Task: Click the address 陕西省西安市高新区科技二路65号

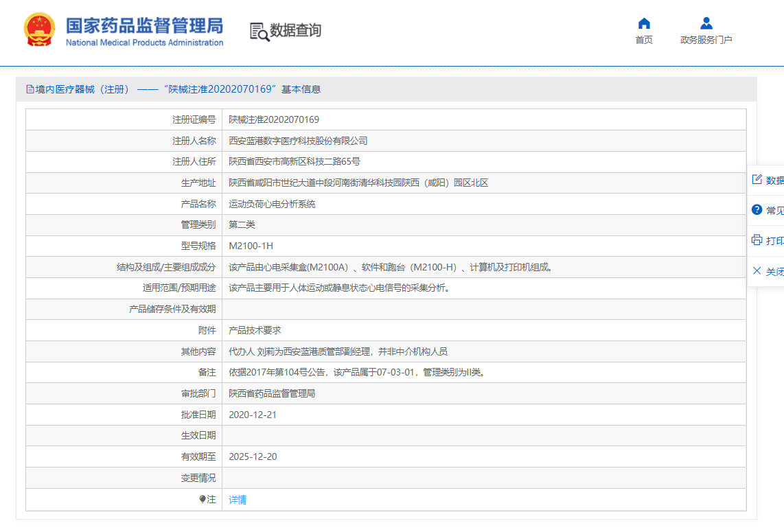Action: (295, 161)
